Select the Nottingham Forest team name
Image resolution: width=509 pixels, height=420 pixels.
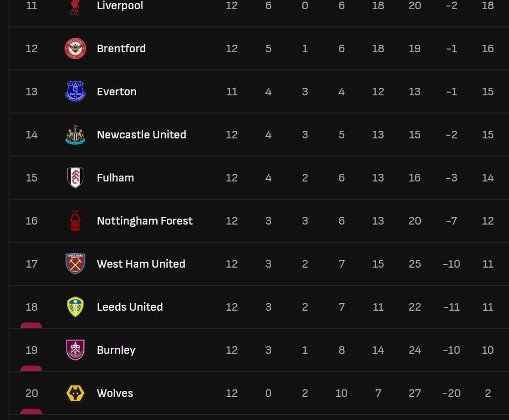point(144,221)
